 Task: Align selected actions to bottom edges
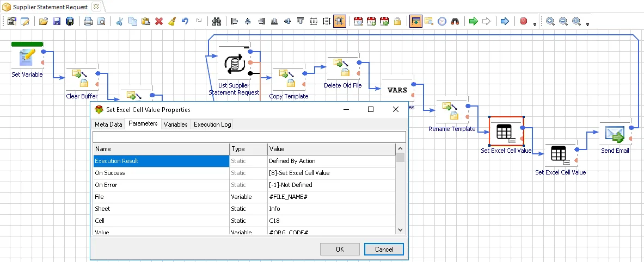coord(274,21)
